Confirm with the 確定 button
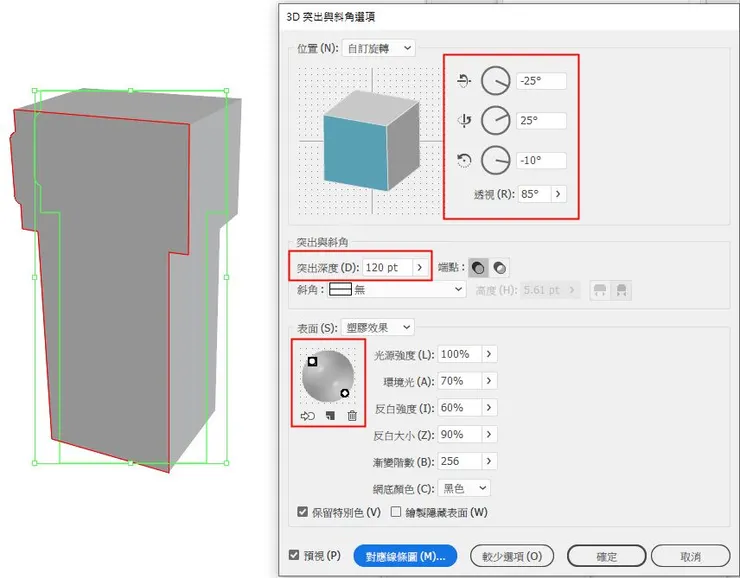This screenshot has width=740, height=578. 606,556
